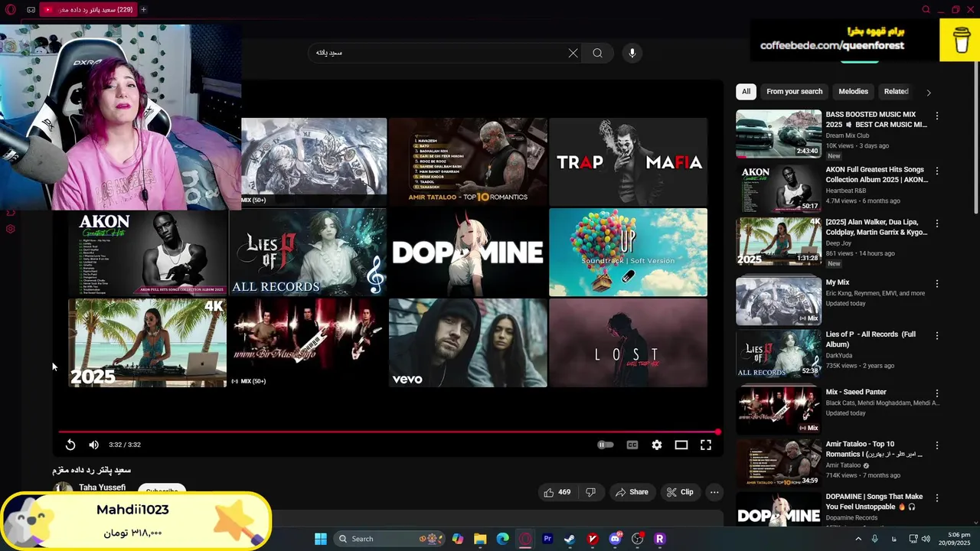Open the Opera GX main menu icon
This screenshot has height=551, width=980.
[x=10, y=9]
